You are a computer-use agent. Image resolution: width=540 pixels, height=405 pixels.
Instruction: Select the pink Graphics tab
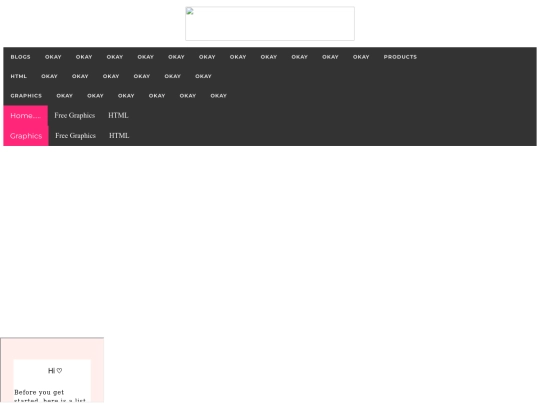tap(26, 136)
